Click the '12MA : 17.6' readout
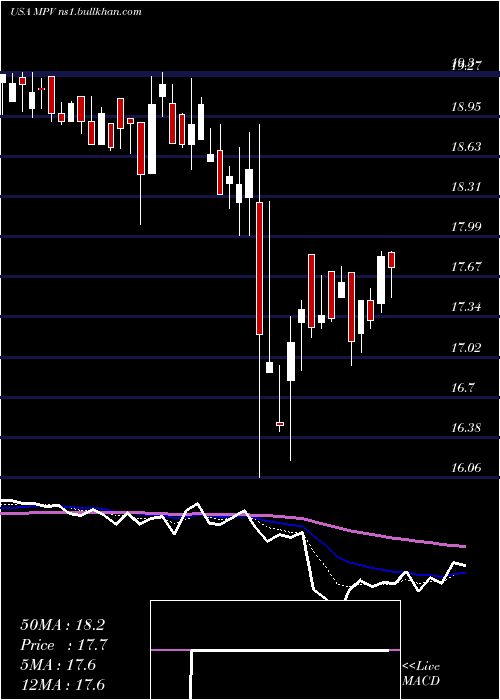The image size is (500, 700). [62, 684]
